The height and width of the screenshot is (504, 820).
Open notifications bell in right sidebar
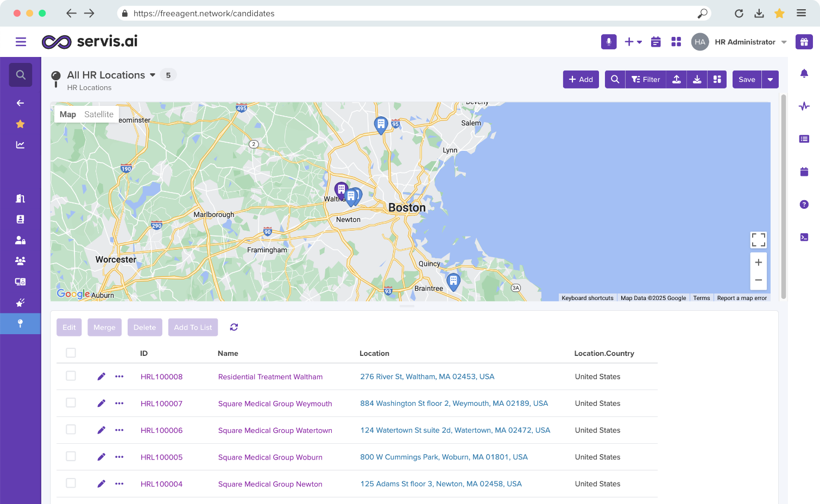point(804,73)
